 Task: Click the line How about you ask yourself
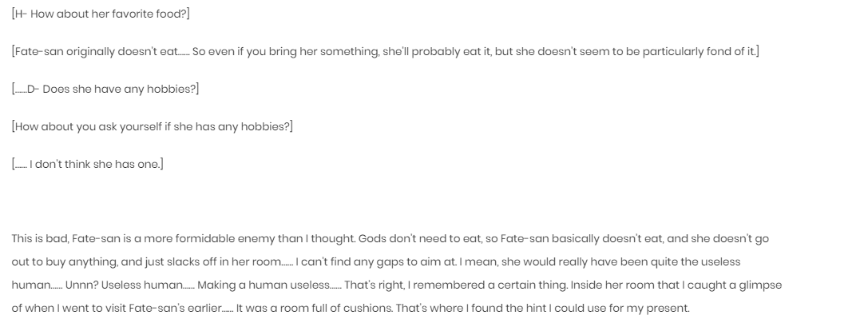(153, 127)
